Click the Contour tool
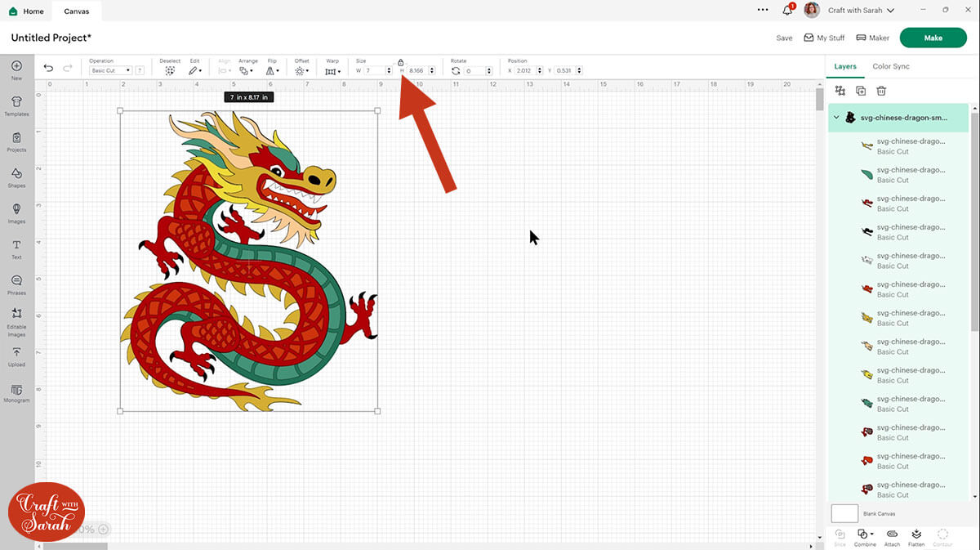Screen dimensions: 980x550 (942, 537)
